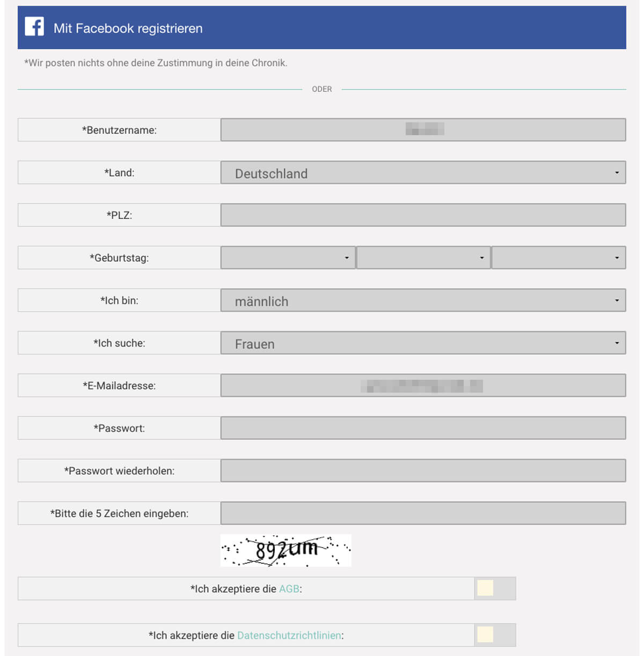
Task: Open the middle Geburtstag month dropdown
Action: [423, 257]
